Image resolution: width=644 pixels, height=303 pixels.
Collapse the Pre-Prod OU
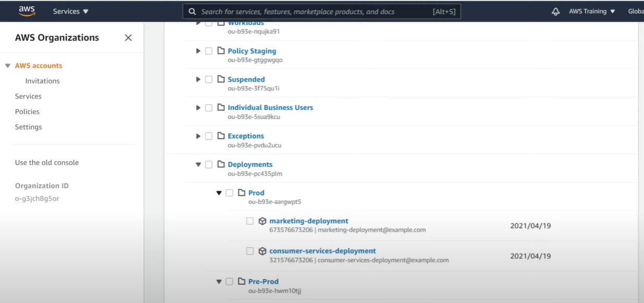[x=219, y=282]
